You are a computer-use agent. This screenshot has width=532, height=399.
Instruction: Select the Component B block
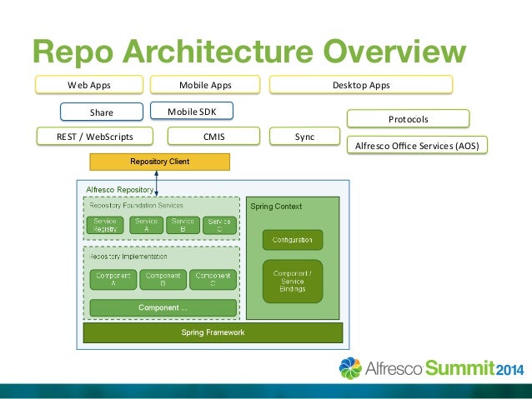coord(163,280)
